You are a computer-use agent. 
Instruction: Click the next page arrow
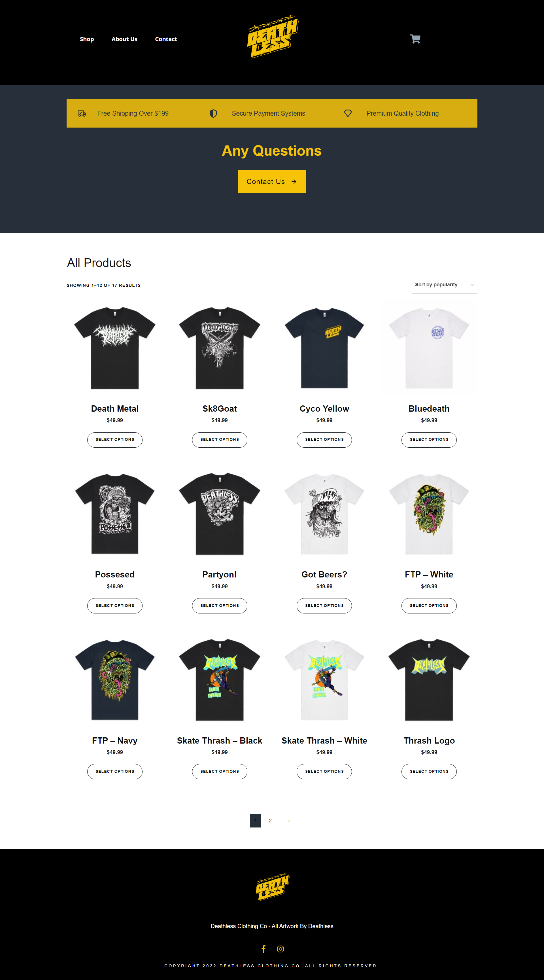[x=287, y=821]
